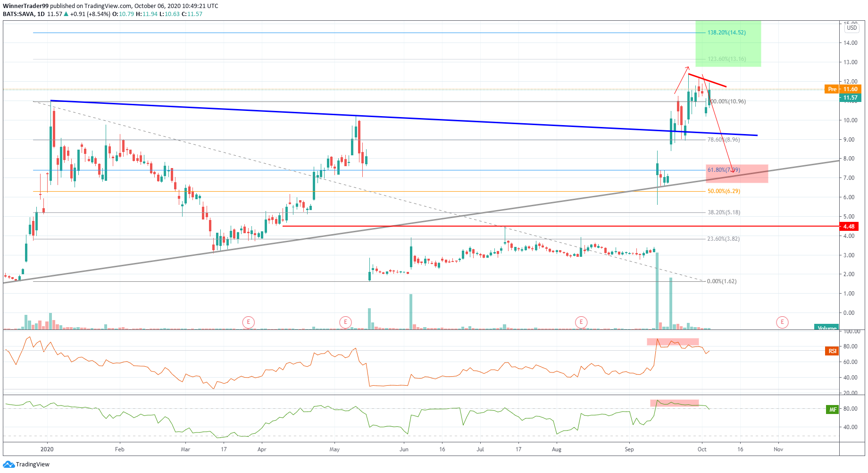
Task: Click the TradingView logo at bottom left
Action: click(x=26, y=465)
